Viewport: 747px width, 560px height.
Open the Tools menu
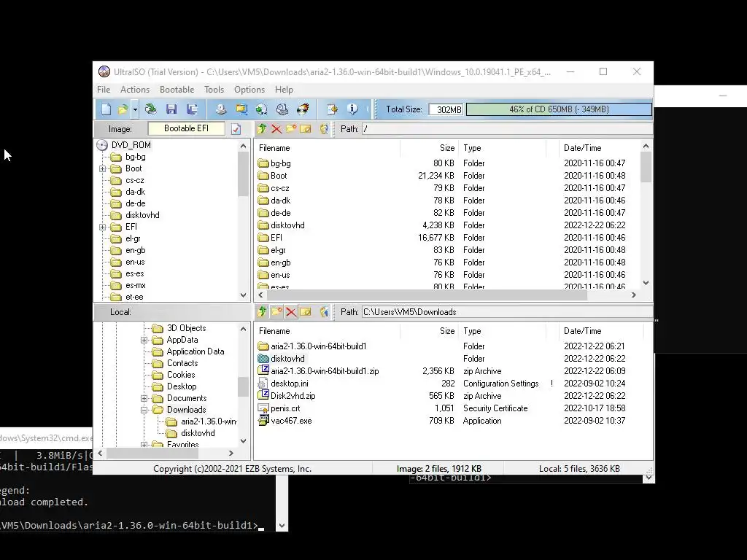[x=214, y=90]
